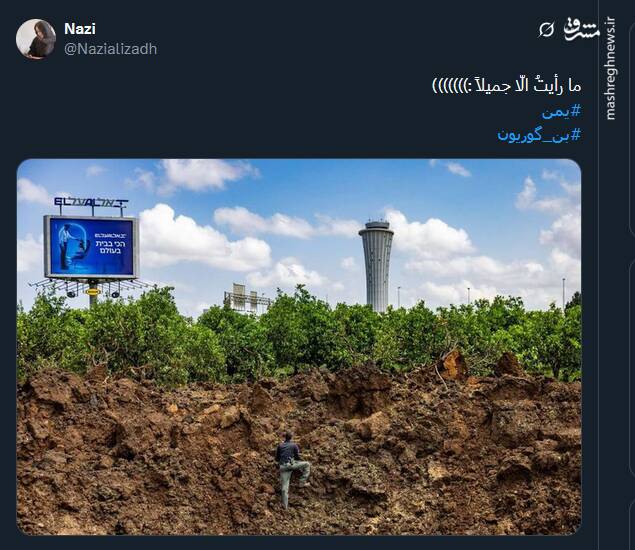Viewport: 635px width, 550px height.
Task: Open the @Nazializadh handle link
Action: coord(110,49)
